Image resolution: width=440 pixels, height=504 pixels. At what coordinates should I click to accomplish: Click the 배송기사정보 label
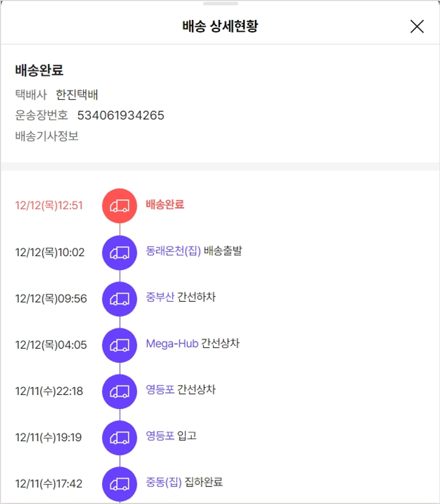pos(47,136)
